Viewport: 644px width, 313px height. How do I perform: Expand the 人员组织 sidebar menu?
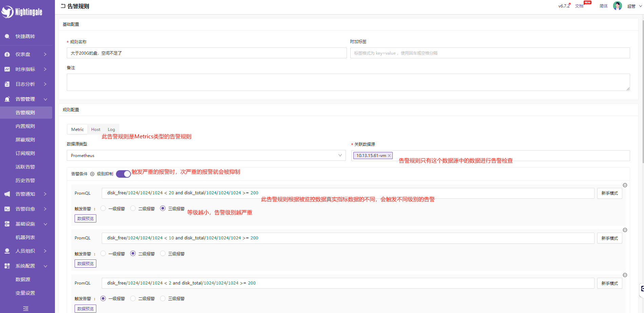pos(45,251)
